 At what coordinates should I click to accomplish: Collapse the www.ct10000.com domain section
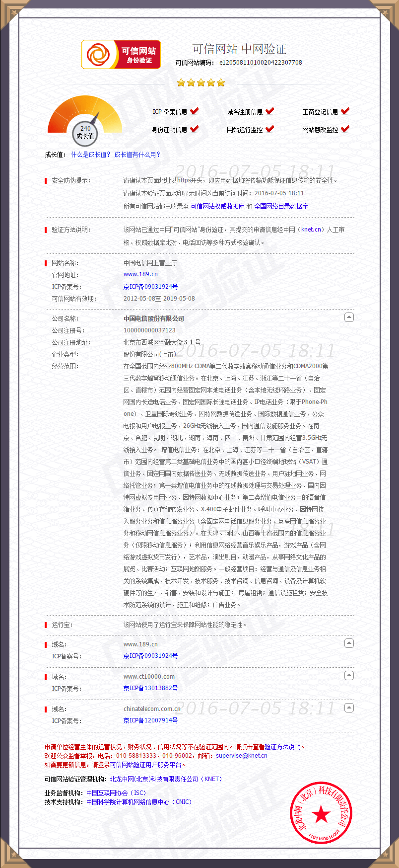(349, 675)
